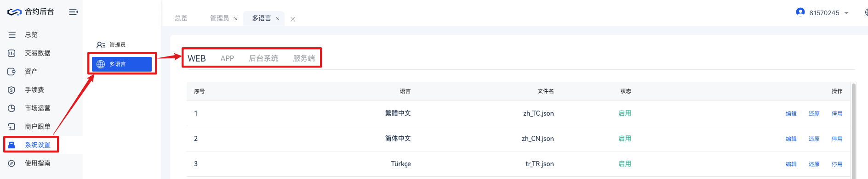Viewport: 868px width, 179px height.
Task: Select 多语言 submenu item
Action: point(122,64)
